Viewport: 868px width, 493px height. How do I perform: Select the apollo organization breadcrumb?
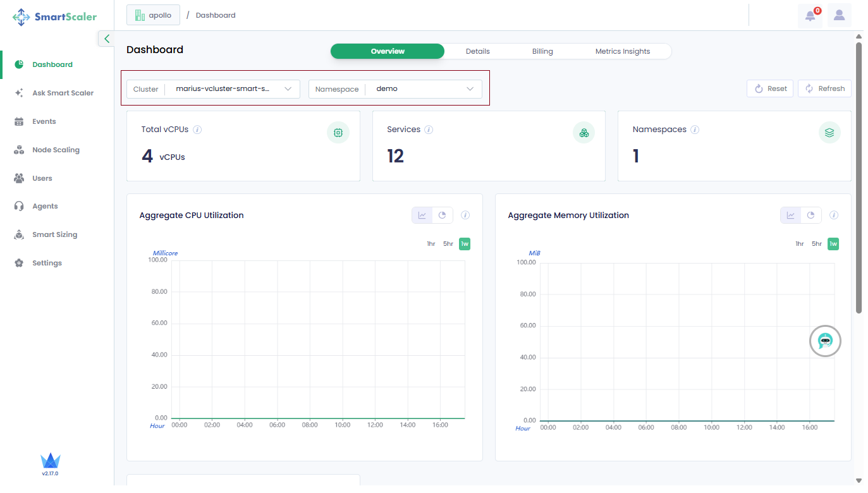[x=153, y=15]
